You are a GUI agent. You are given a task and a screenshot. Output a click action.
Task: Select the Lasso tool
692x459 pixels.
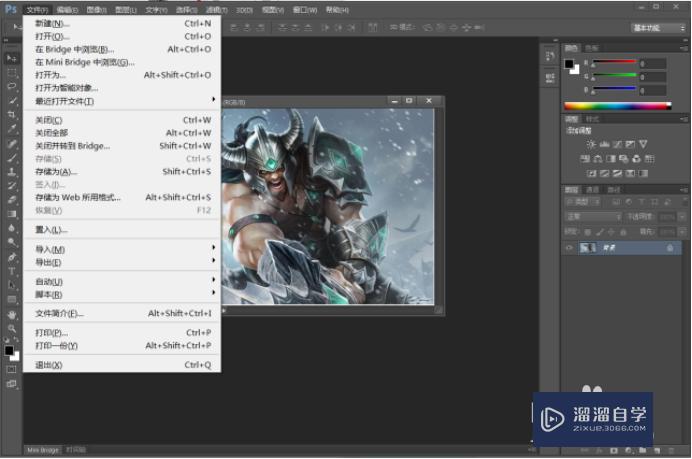(x=12, y=87)
